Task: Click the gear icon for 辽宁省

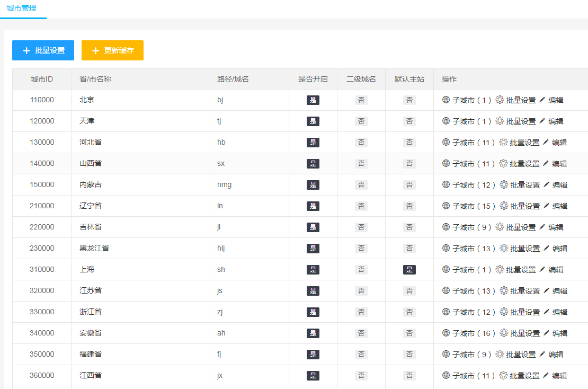Action: 503,206
